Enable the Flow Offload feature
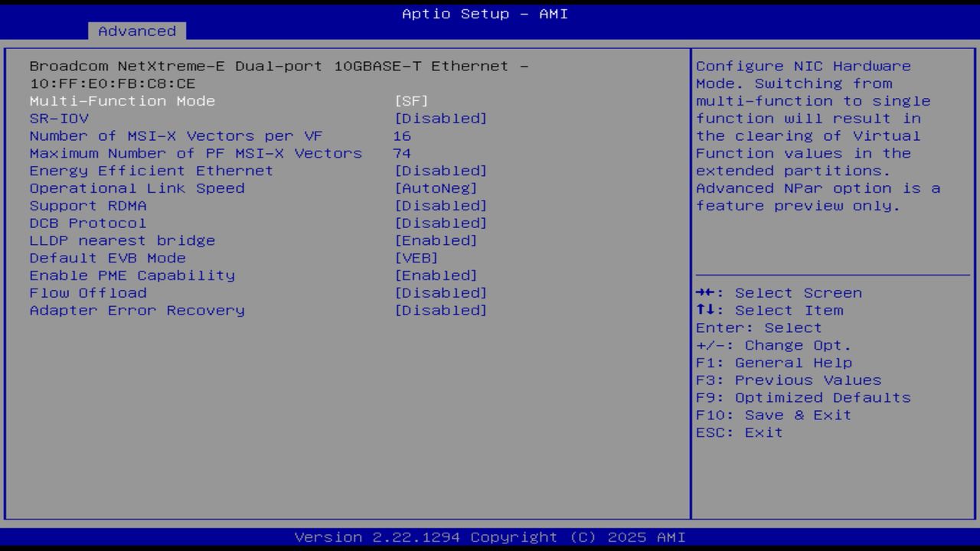 pyautogui.click(x=87, y=292)
